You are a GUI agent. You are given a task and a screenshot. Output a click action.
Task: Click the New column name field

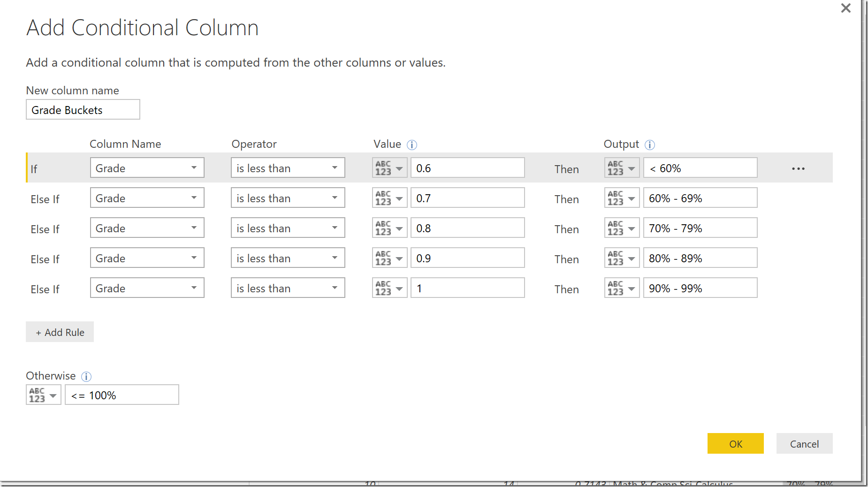(83, 110)
